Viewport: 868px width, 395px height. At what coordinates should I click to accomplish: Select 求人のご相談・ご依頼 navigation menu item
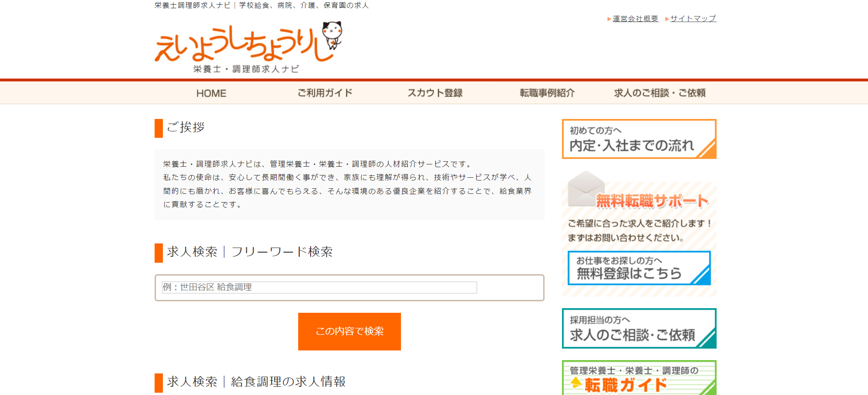(660, 93)
